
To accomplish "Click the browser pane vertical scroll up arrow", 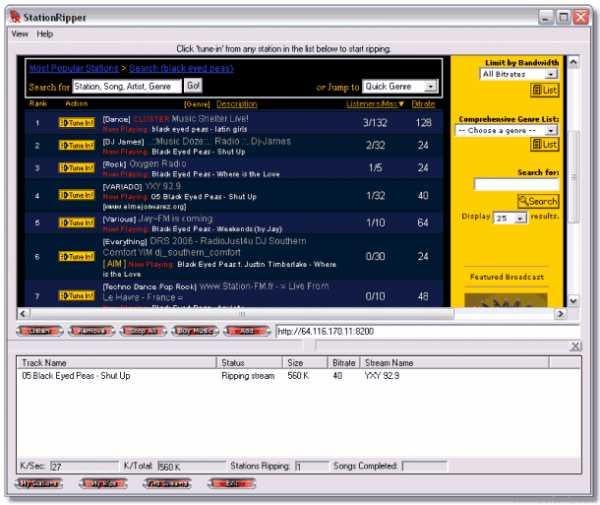I will 573,62.
